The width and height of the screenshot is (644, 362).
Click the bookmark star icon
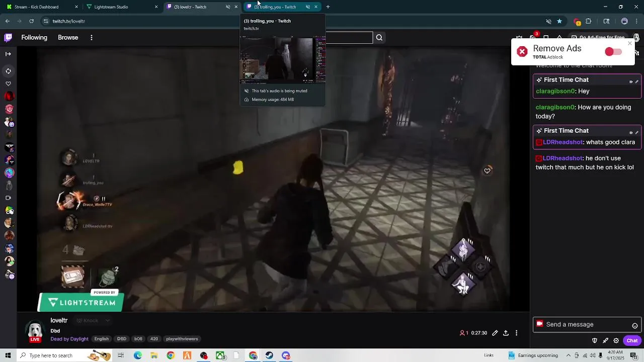pos(559,22)
